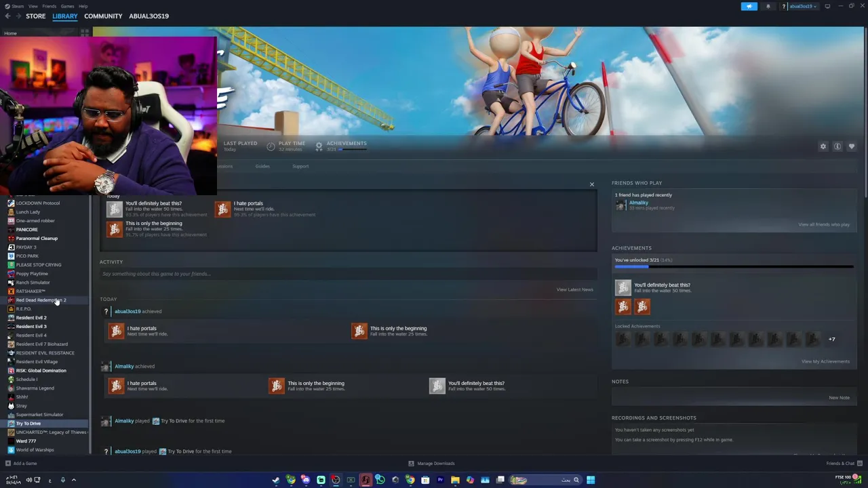Screen dimensions: 868x488
Task: Open the Windows Start button
Action: [x=591, y=480]
